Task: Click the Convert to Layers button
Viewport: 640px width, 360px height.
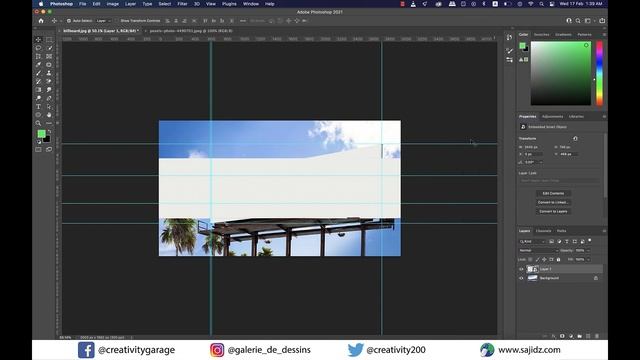Action: [x=553, y=211]
